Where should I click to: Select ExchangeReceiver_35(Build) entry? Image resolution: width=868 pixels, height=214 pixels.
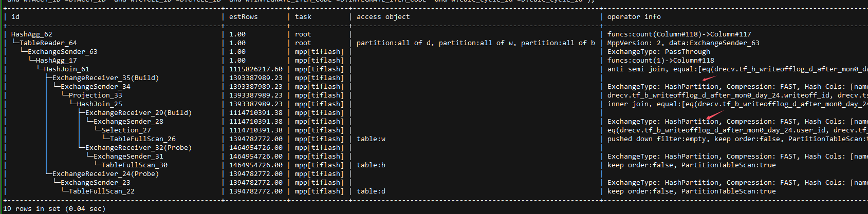point(105,78)
